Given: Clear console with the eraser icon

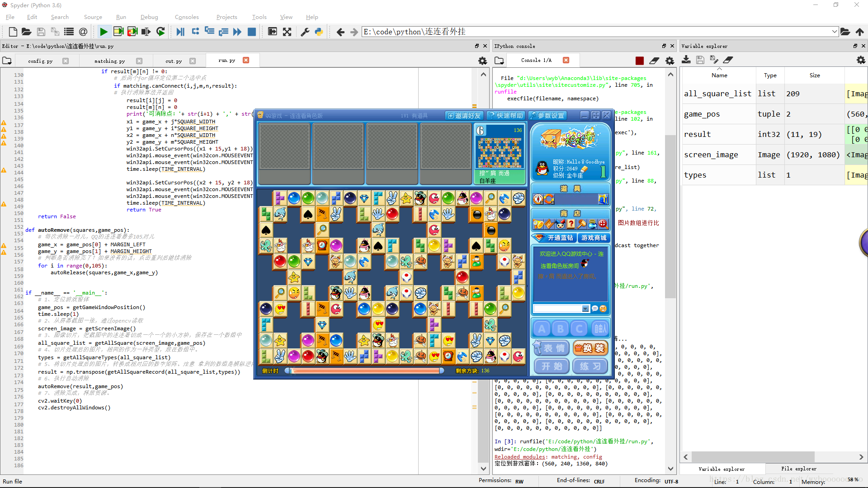Looking at the screenshot, I should pos(654,61).
